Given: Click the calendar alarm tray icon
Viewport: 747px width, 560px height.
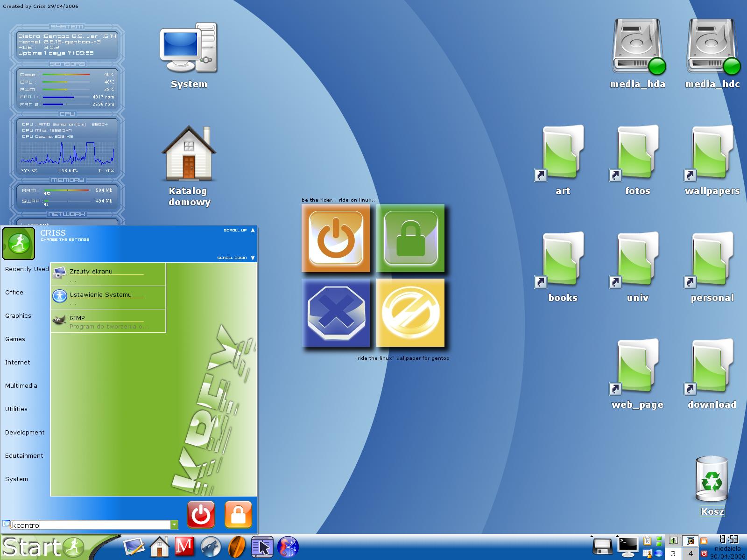Looking at the screenshot, I should pos(647,553).
